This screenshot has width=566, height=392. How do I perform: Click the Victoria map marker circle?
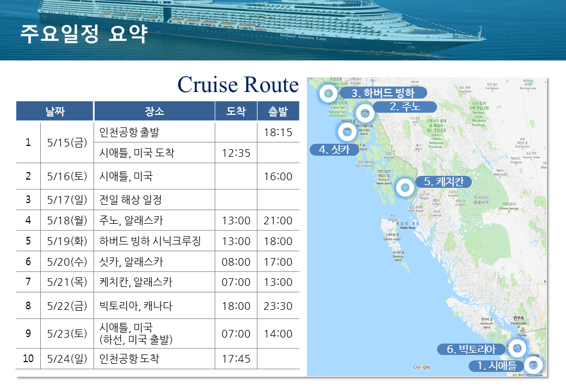click(x=516, y=348)
